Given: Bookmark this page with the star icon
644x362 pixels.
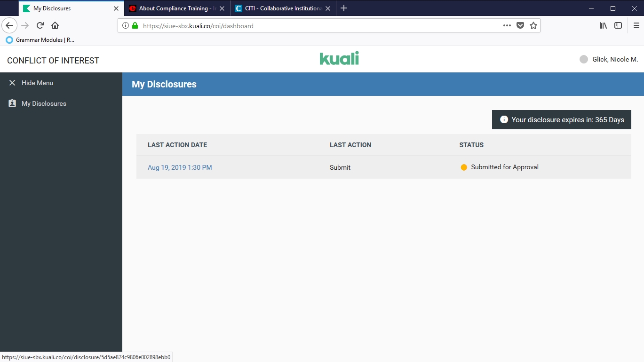Looking at the screenshot, I should pyautogui.click(x=533, y=25).
